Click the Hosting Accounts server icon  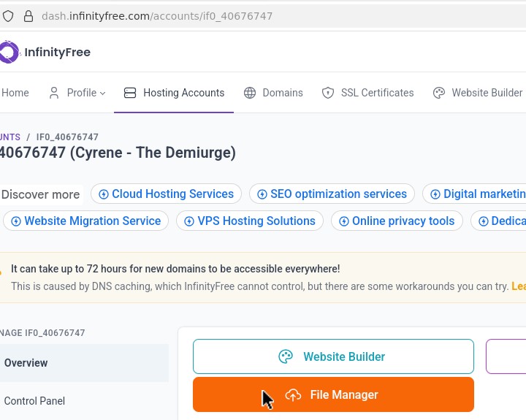click(x=130, y=93)
